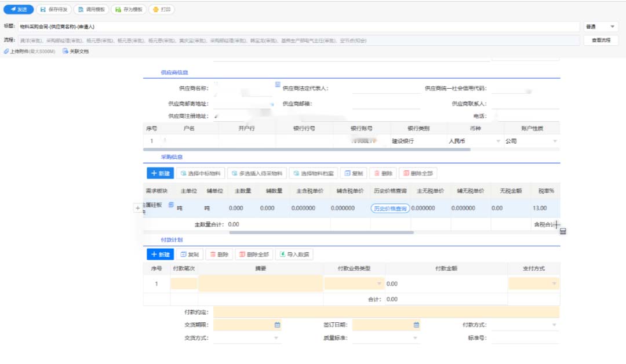Click 选择中标物料 in purchase toolbar
Screen dimensions: 626x364
(x=201, y=173)
